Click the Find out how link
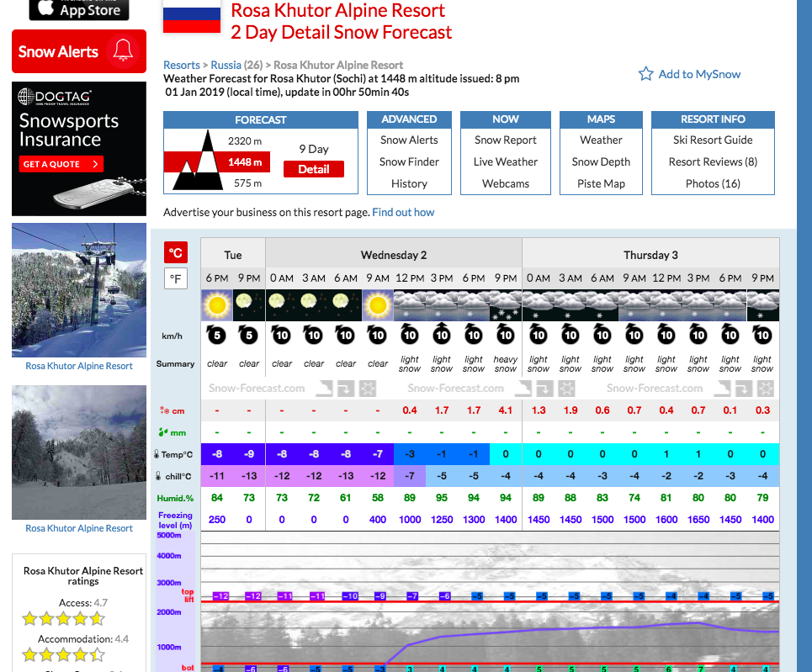Viewport: 812px width, 672px height. [x=403, y=212]
